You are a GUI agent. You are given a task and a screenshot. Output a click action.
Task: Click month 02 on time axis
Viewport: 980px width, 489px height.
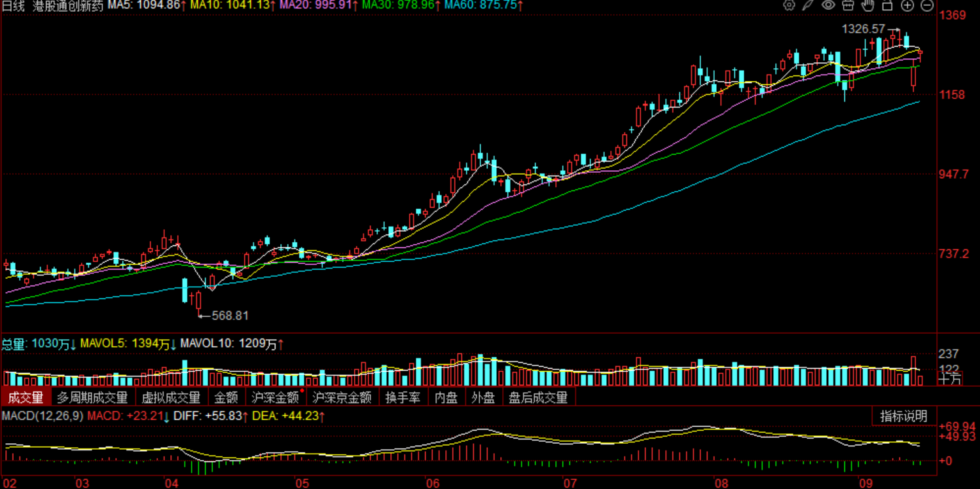pos(10,483)
